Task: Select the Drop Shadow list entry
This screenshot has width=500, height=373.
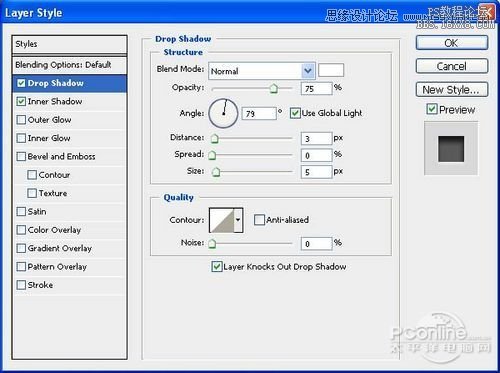Action: (x=69, y=83)
